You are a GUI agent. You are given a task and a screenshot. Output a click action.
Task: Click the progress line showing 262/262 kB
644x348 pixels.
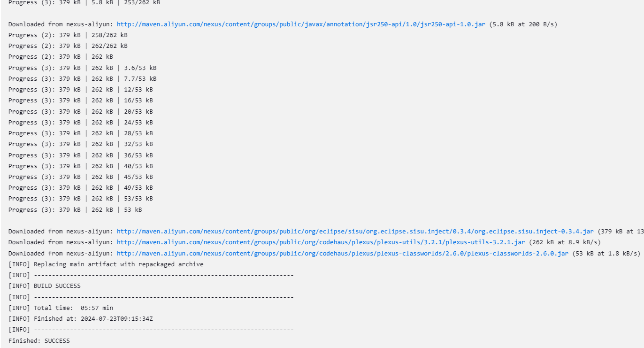point(68,46)
